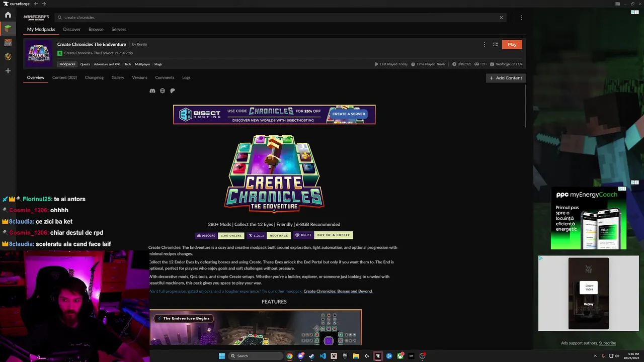The image size is (644, 362).
Task: Open Google Chrome from the taskbar
Action: tap(289, 356)
